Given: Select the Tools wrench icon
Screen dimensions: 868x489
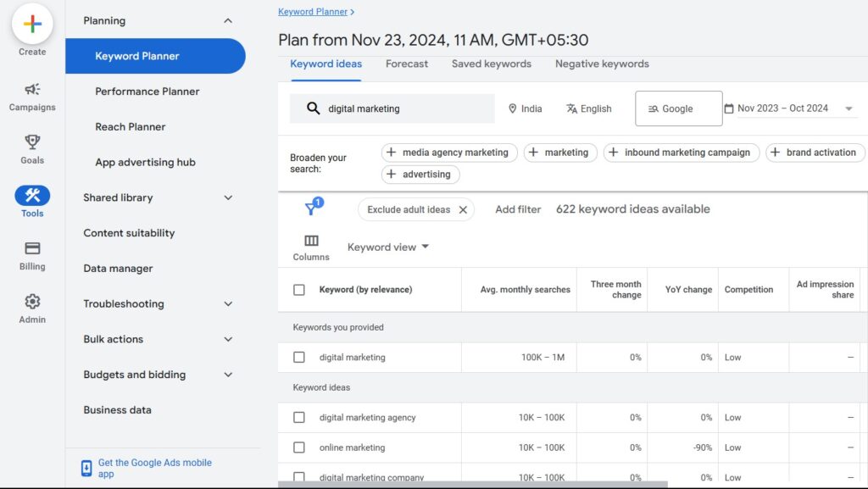Looking at the screenshot, I should [x=32, y=195].
